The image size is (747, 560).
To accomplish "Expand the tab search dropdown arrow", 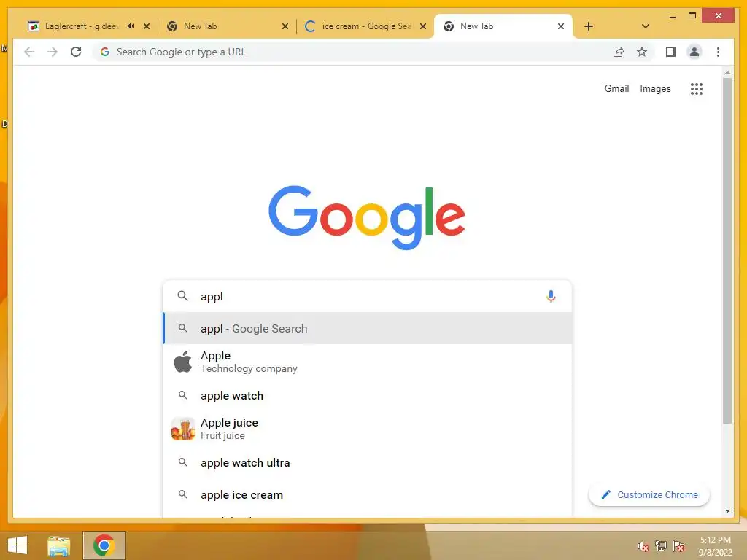I will (x=646, y=26).
